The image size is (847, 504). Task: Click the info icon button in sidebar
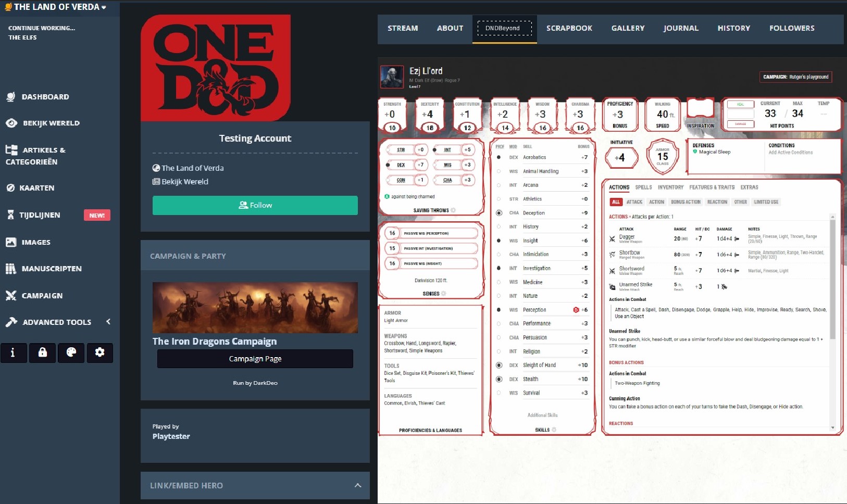(13, 352)
